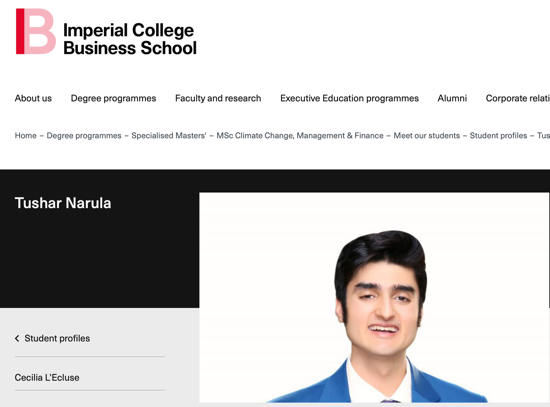Open the Specialised Masters' breadcrumb link

(169, 135)
